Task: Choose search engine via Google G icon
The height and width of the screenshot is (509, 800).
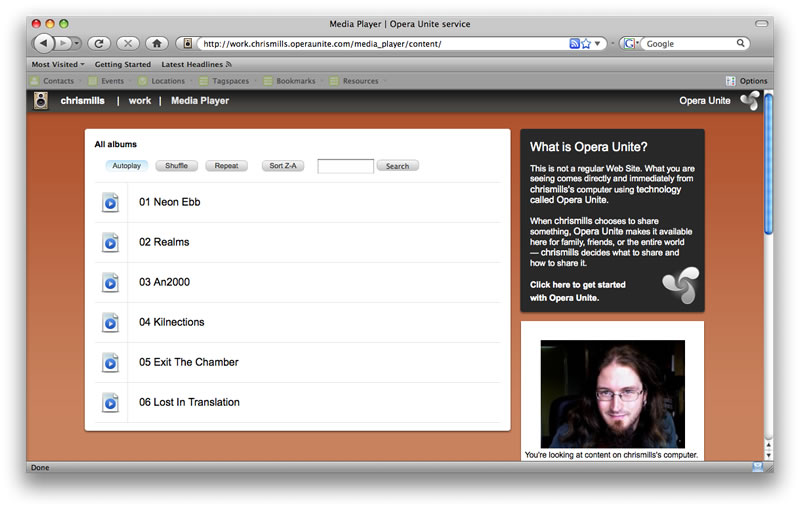Action: click(630, 44)
